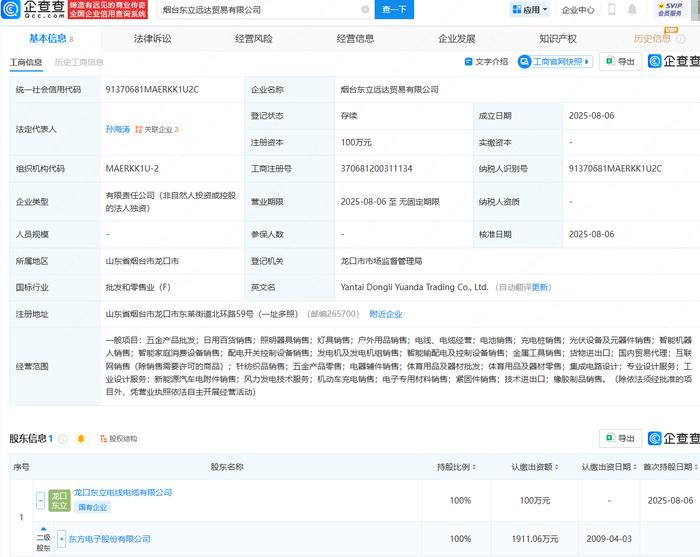Select 历史工商信息 sub-tab
The height and width of the screenshot is (557, 700).
tap(79, 62)
